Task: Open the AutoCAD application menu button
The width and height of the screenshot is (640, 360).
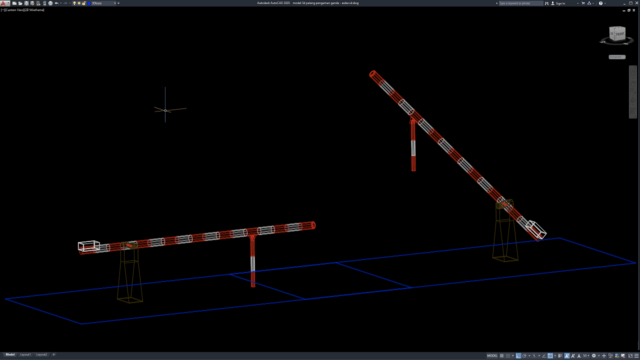Action: point(4,3)
